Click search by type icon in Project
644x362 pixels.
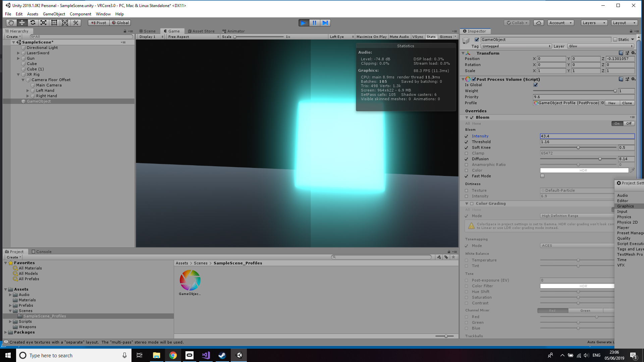pos(439,257)
